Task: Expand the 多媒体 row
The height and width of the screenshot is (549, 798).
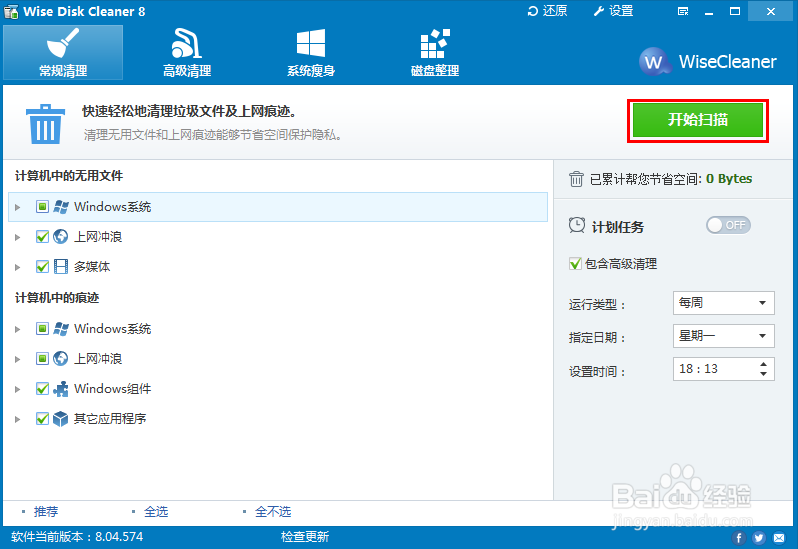Action: point(18,267)
